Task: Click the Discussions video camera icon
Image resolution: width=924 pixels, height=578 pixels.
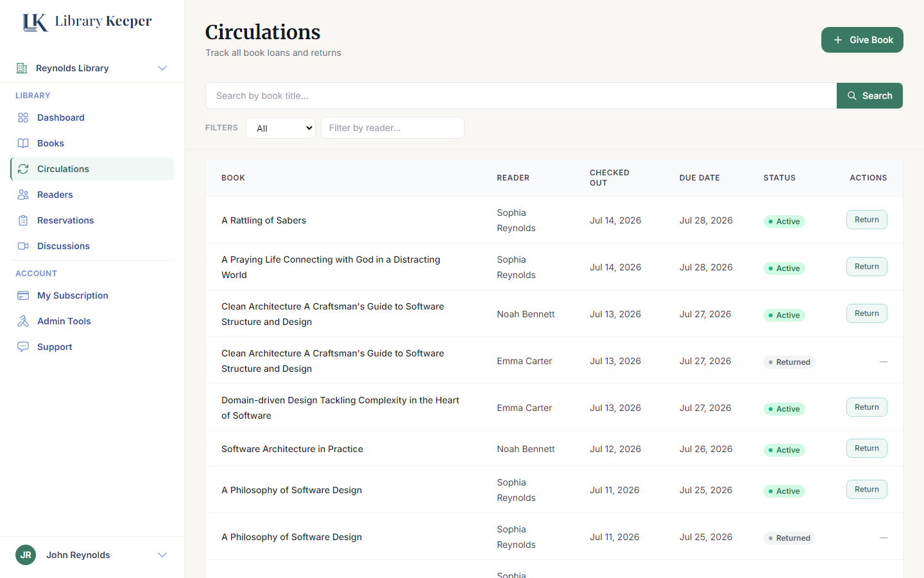Action: click(x=23, y=246)
